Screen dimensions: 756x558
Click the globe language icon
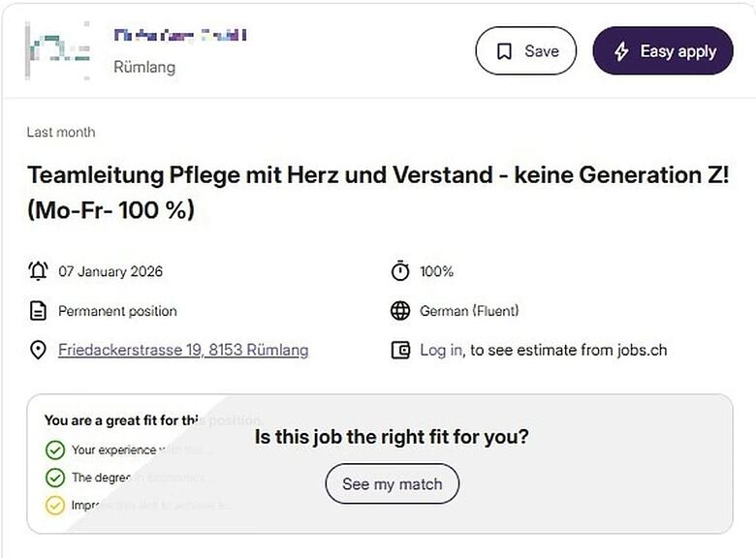400,311
